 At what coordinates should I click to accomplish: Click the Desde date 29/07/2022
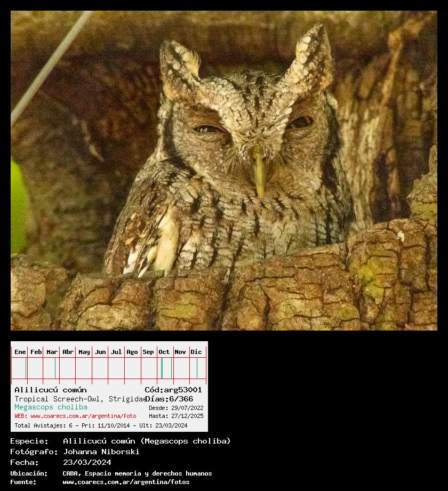coord(176,408)
